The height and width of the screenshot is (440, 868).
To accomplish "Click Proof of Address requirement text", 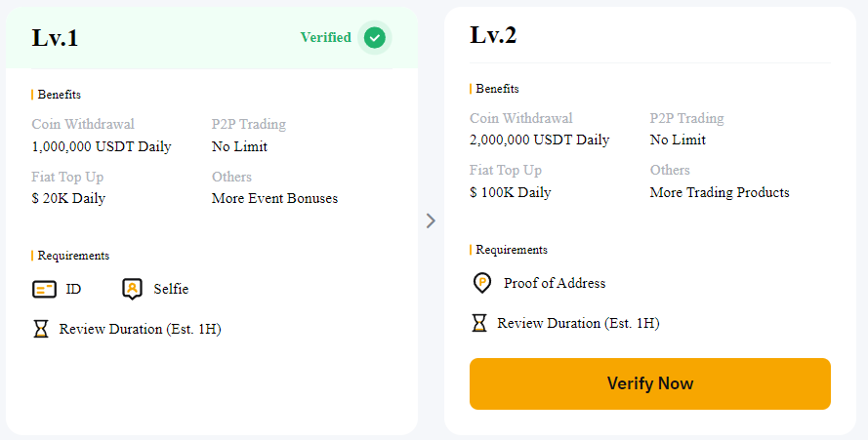I will 555,283.
